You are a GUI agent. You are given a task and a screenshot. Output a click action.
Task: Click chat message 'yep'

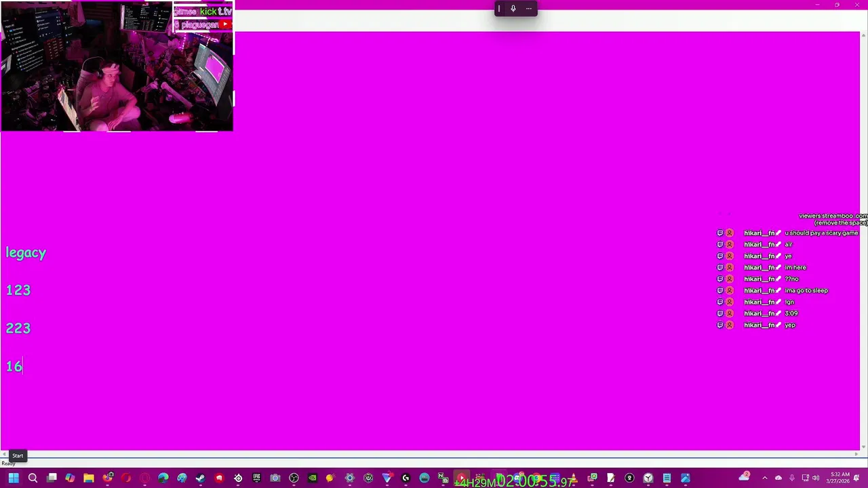790,325
